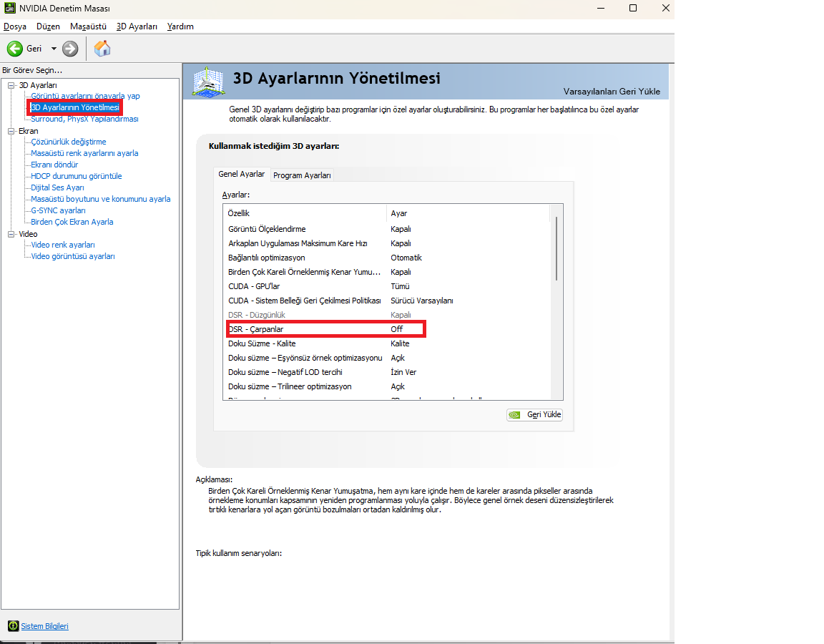Open the Düzen menu

[48, 26]
